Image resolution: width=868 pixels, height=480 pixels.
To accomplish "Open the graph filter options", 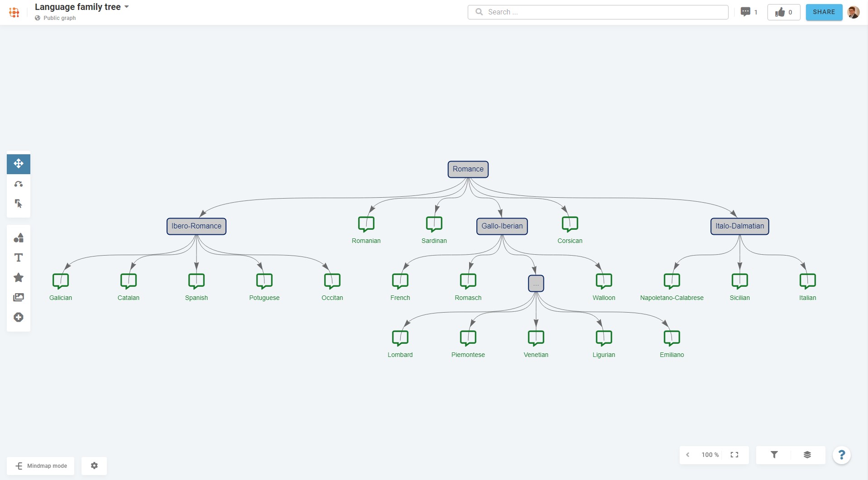I will pos(774,455).
